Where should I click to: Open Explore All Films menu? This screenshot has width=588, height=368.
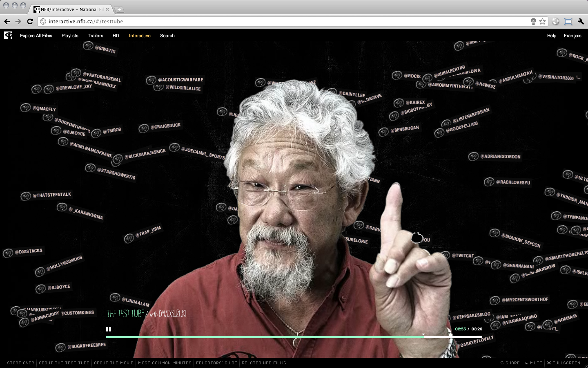point(36,36)
